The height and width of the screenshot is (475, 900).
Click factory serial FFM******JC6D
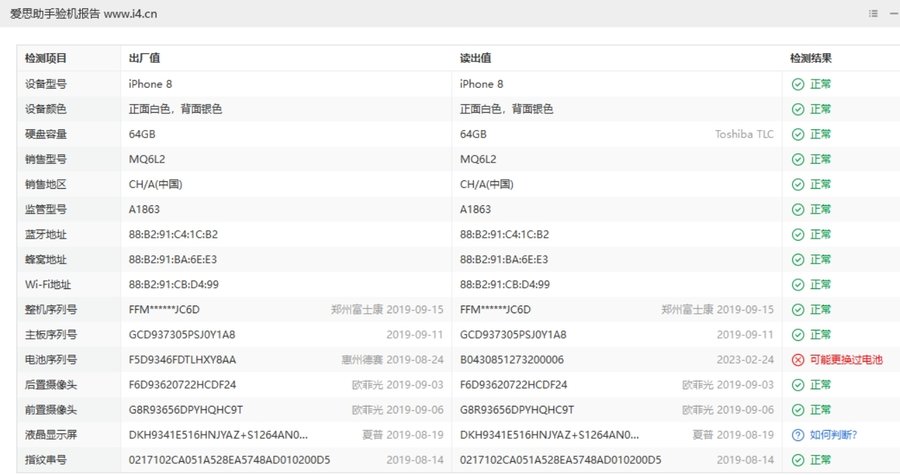tap(164, 310)
